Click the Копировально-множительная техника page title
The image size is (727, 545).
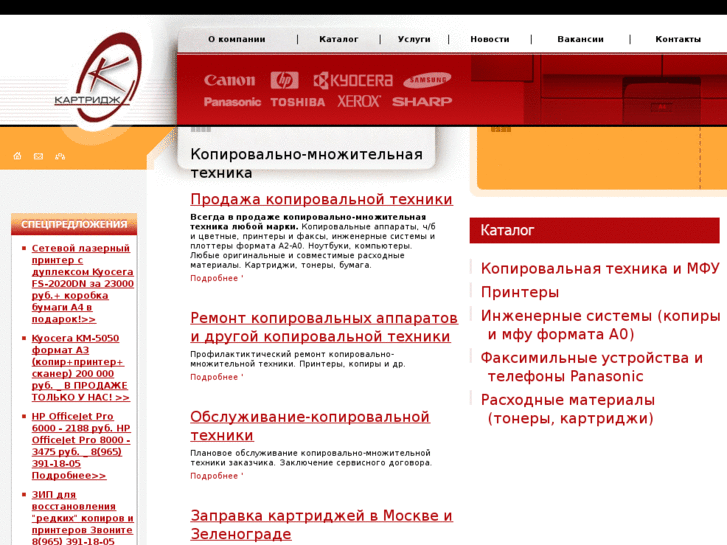(306, 163)
